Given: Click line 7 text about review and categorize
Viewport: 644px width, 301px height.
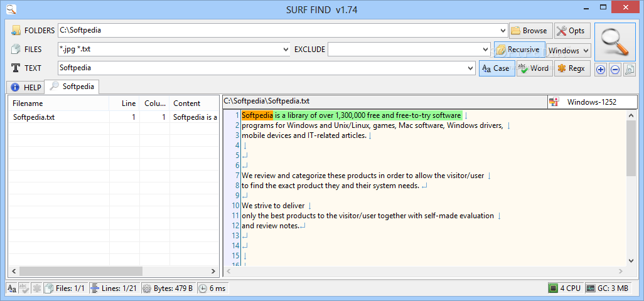Looking at the screenshot, I should click(363, 176).
